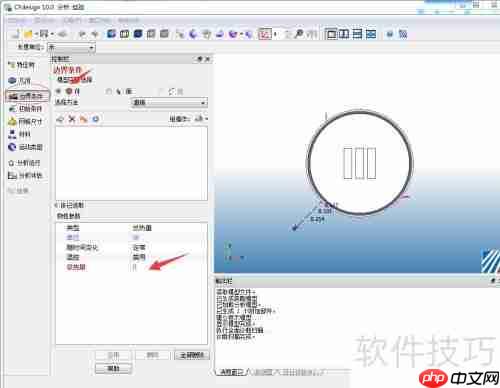Select the 消息窗口 message window tab
Viewport: 500px width, 388px height.
click(232, 372)
